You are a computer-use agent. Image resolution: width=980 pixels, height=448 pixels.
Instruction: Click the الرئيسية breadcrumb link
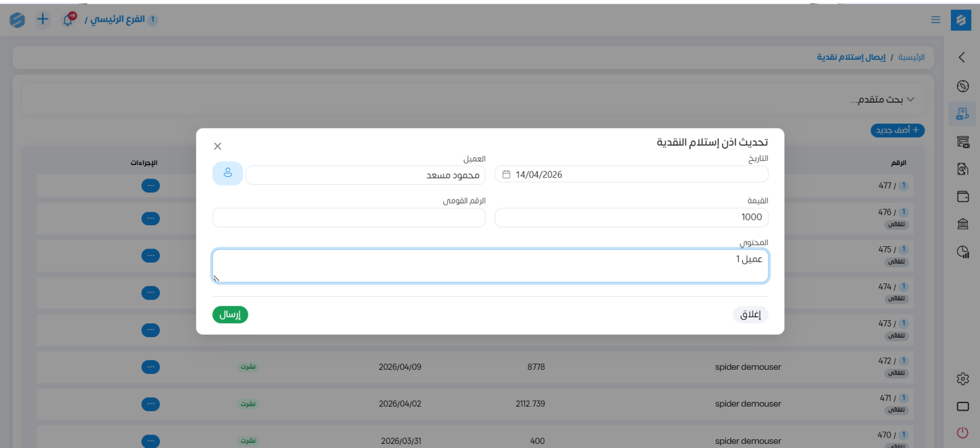[x=911, y=57]
